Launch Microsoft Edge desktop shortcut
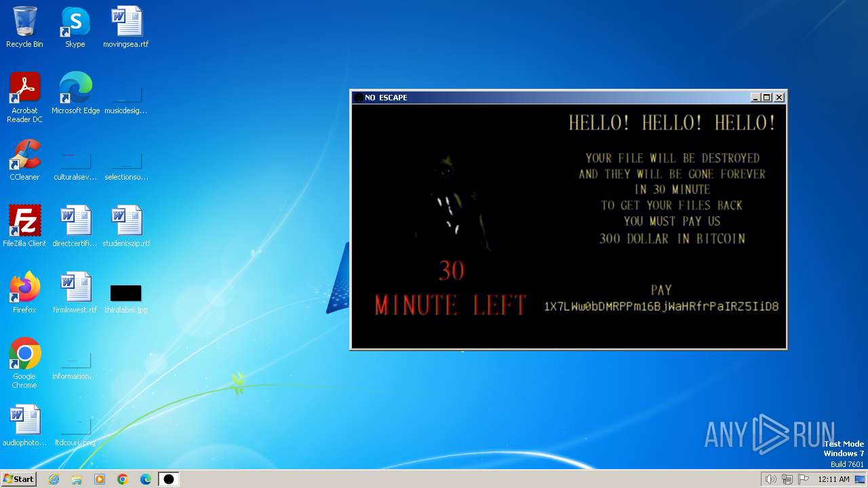The width and height of the screenshot is (868, 488). (75, 94)
